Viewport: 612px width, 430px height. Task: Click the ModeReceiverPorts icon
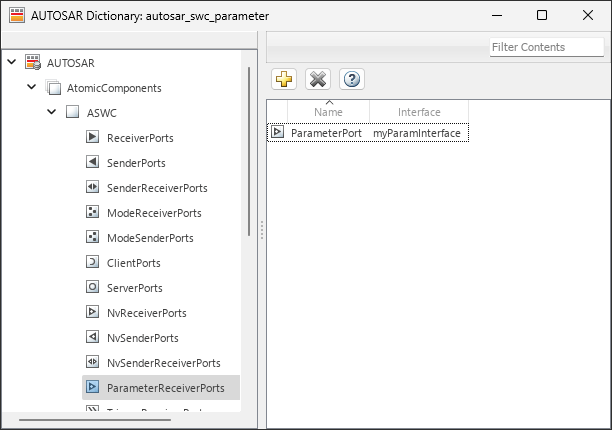92,213
